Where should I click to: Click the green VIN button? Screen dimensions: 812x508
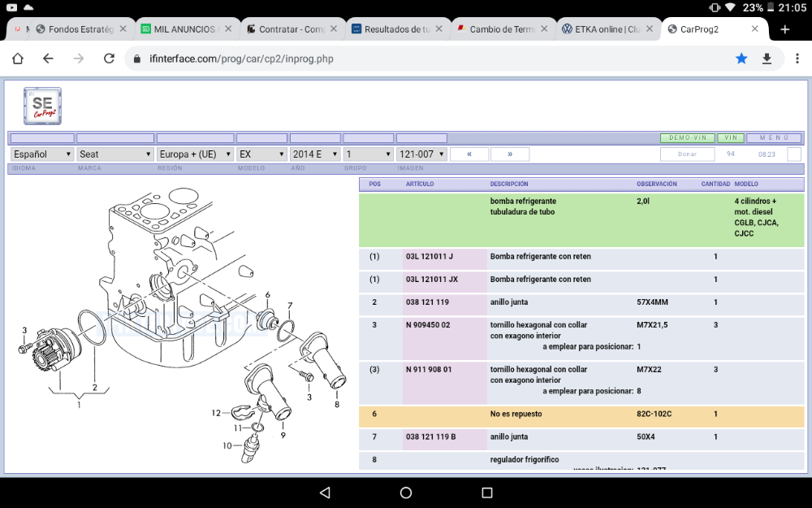click(x=731, y=138)
